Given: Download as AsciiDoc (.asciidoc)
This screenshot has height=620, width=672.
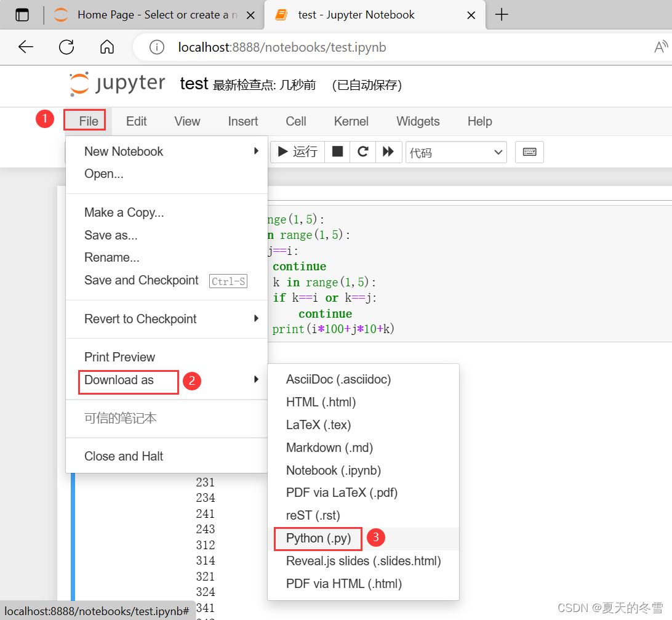Looking at the screenshot, I should click(364, 379).
